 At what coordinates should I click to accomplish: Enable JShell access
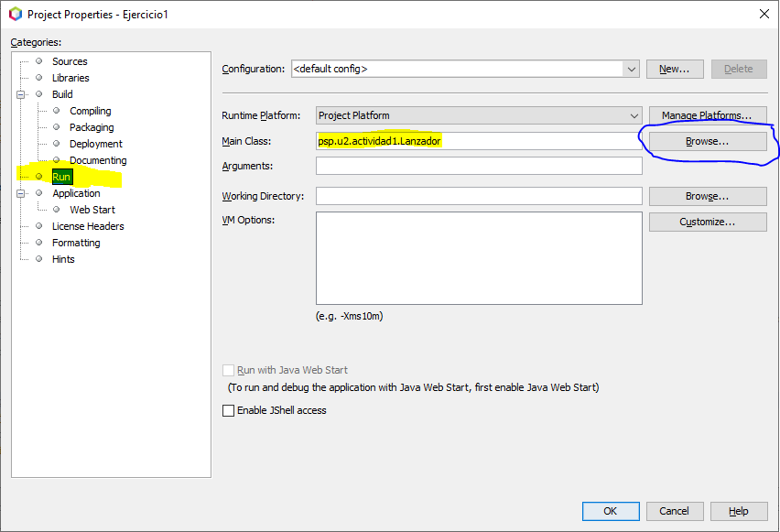click(x=229, y=410)
